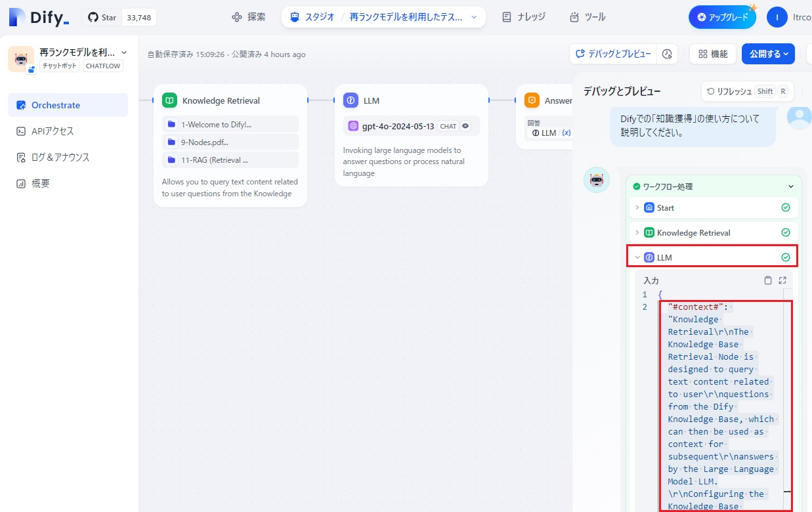Select Orchestrate in the sidebar
The image size is (812, 512).
(x=68, y=105)
